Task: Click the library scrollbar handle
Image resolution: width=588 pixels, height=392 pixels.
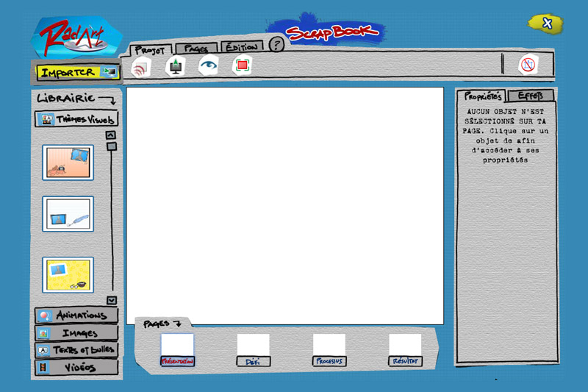Action: [112, 146]
